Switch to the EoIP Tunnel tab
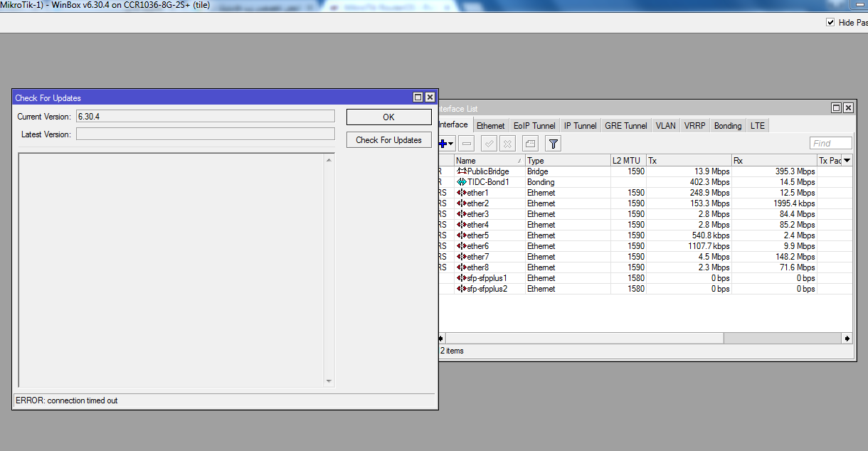The height and width of the screenshot is (451, 868). [534, 126]
